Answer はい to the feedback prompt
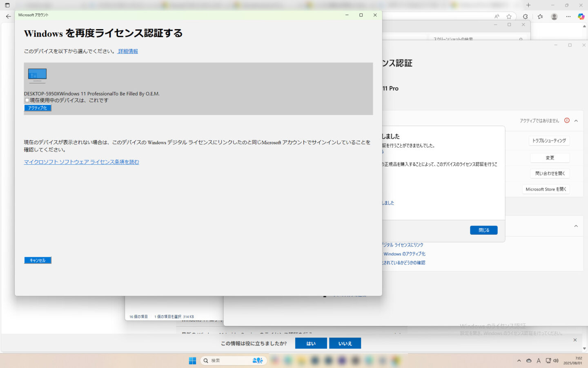This screenshot has width=588, height=368. 311,343
